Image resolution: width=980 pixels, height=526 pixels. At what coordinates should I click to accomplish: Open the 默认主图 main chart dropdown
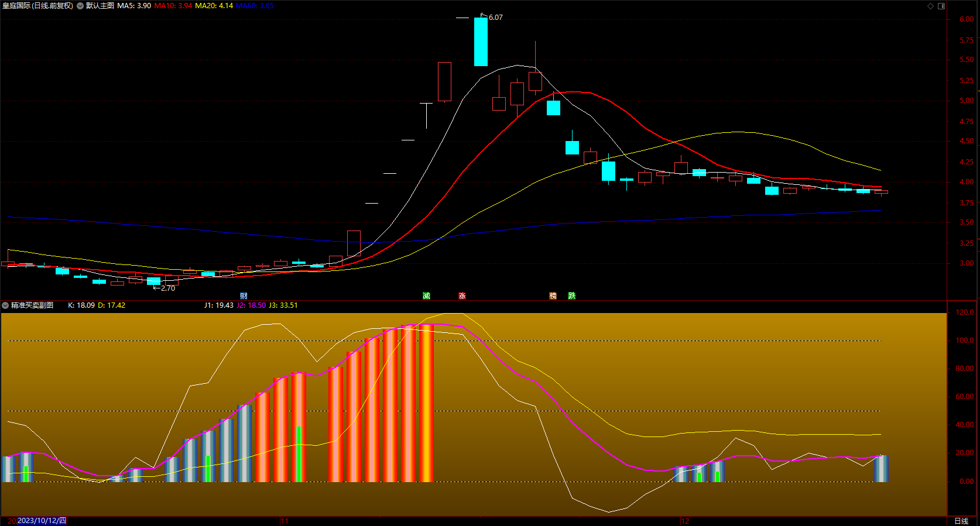click(80, 6)
